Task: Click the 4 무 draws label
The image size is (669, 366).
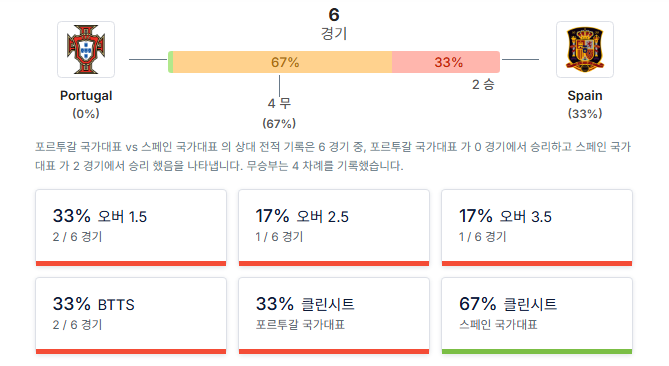Action: point(279,103)
